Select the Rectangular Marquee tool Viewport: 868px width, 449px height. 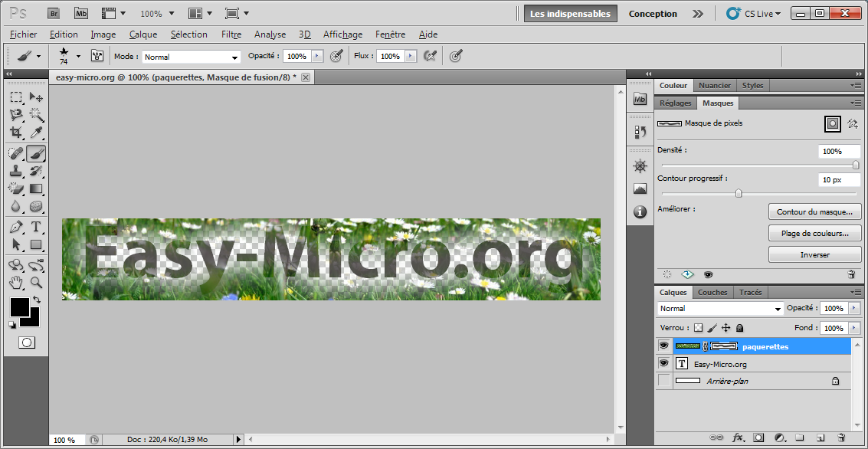pos(17,97)
